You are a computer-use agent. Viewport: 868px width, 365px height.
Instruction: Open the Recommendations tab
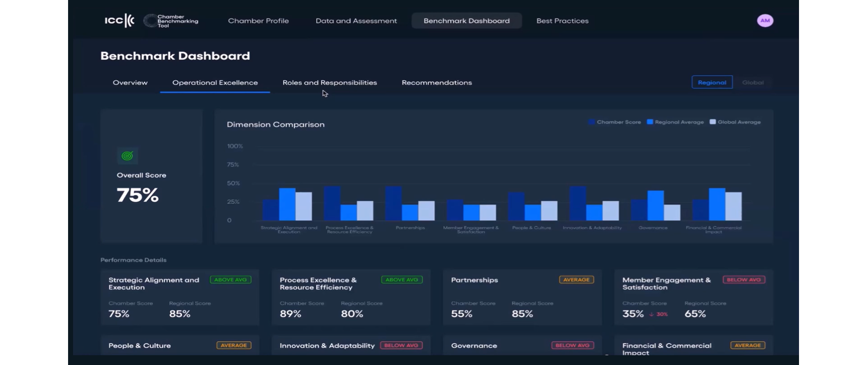pyautogui.click(x=437, y=83)
